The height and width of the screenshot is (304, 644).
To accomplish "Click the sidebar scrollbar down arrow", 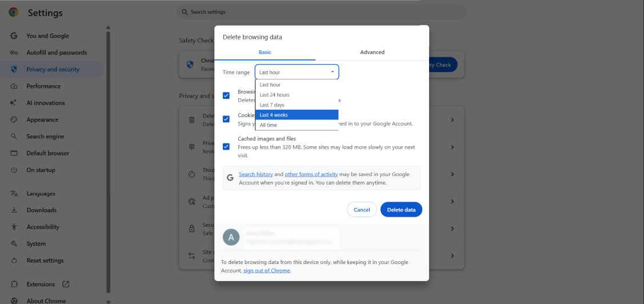I will click(109, 301).
